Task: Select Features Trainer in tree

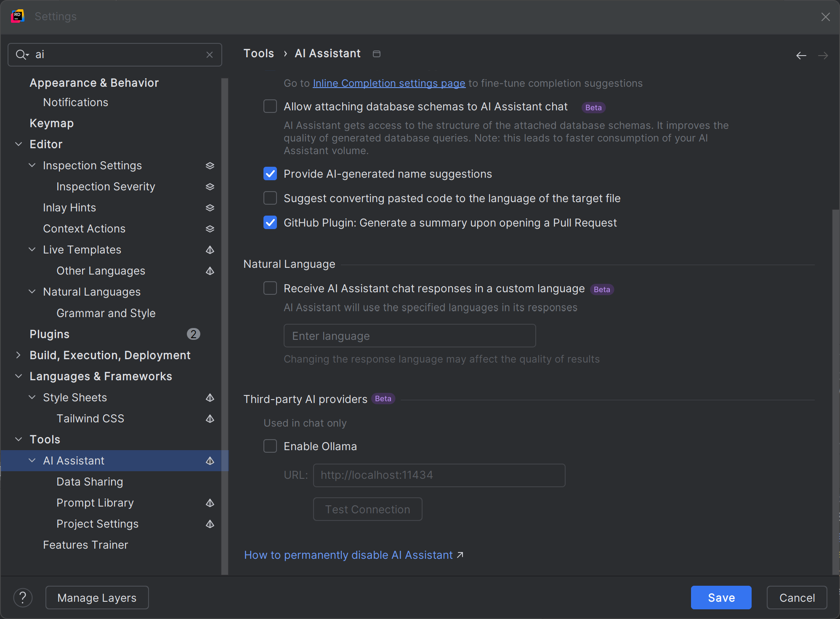Action: tap(85, 545)
